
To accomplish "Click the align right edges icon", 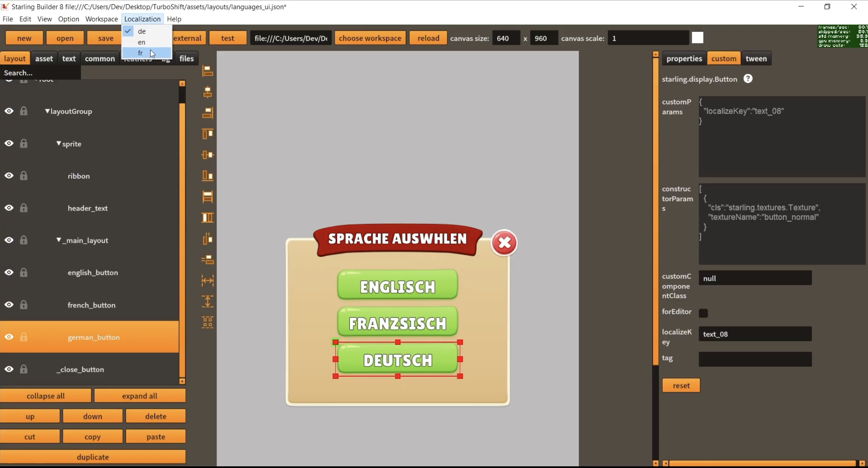I will [207, 113].
